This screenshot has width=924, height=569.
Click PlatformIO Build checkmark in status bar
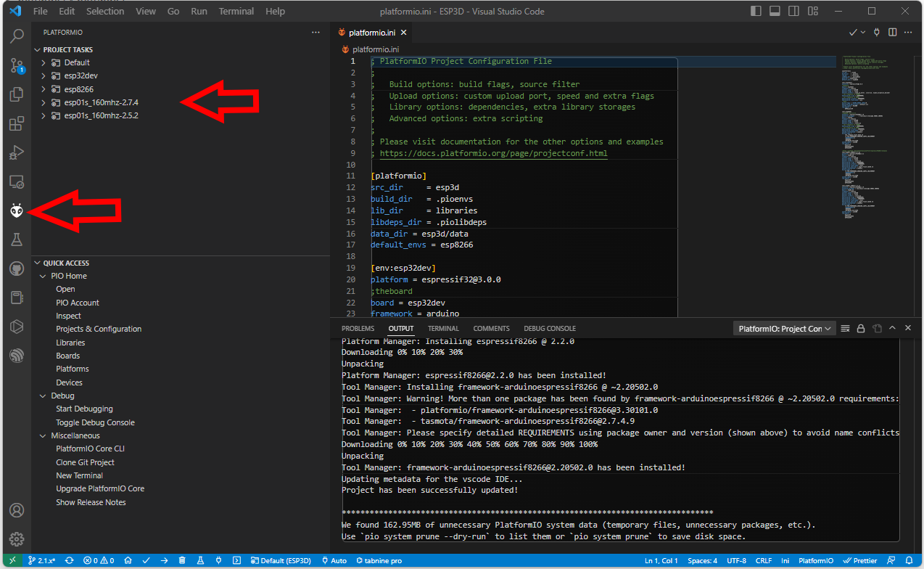(146, 561)
